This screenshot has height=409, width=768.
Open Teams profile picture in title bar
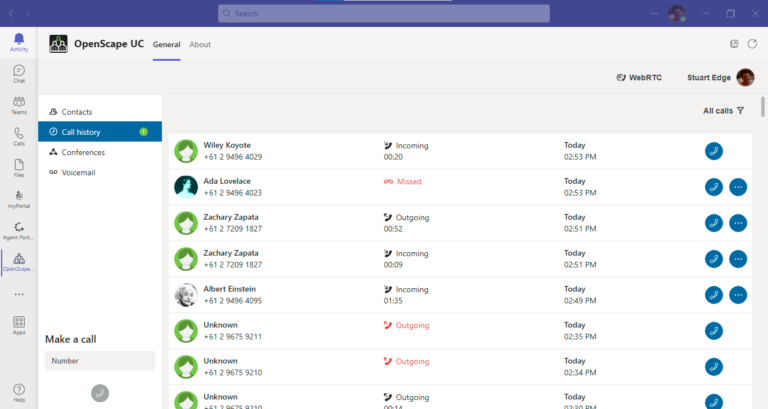676,13
